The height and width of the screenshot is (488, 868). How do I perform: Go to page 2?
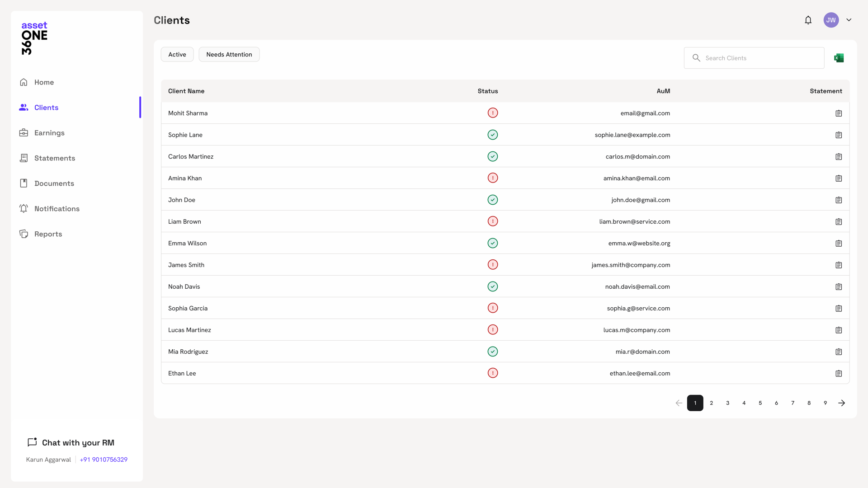tap(711, 403)
